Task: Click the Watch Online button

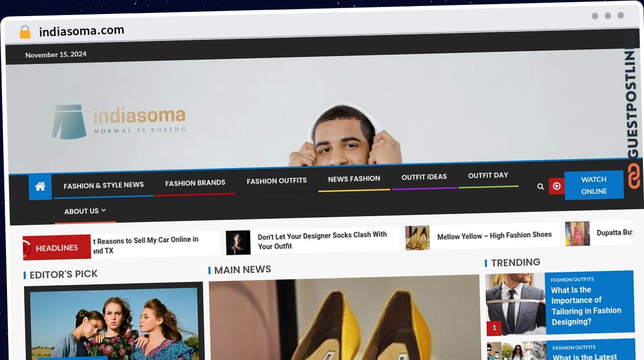Action: [594, 185]
